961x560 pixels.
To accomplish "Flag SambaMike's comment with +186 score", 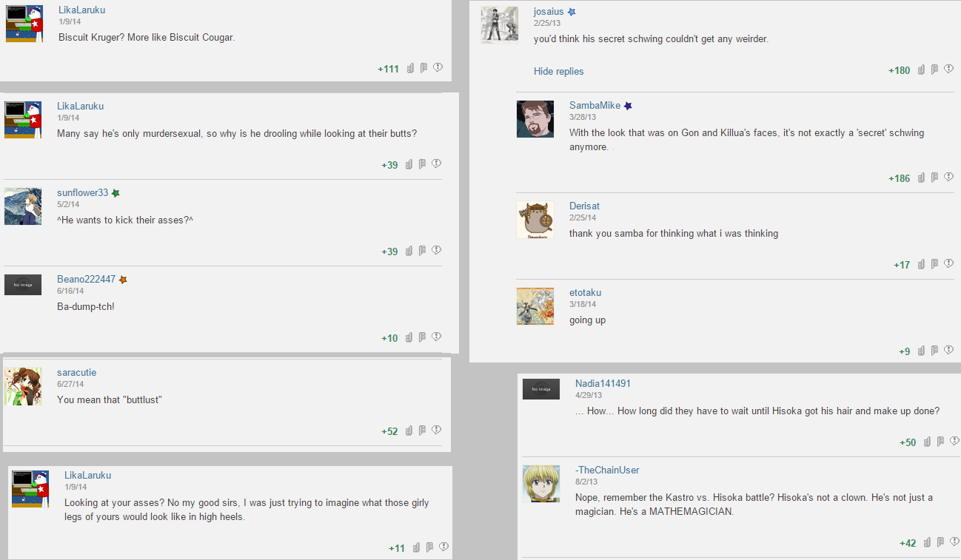I will click(935, 178).
